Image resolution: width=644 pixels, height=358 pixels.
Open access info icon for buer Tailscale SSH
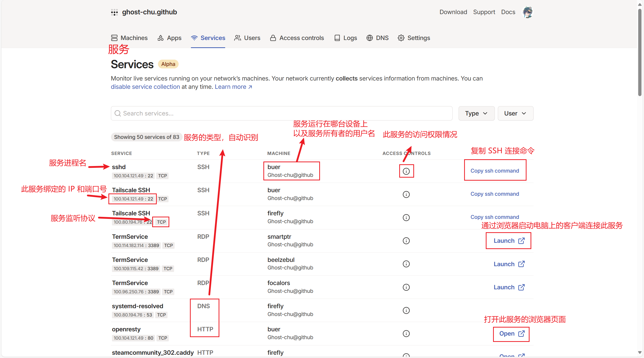[406, 194]
